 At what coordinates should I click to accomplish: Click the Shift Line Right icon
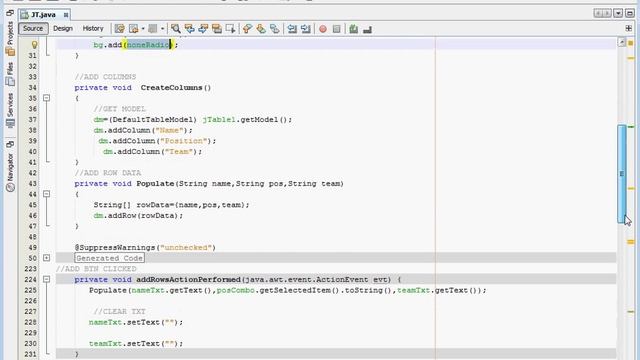click(x=306, y=29)
